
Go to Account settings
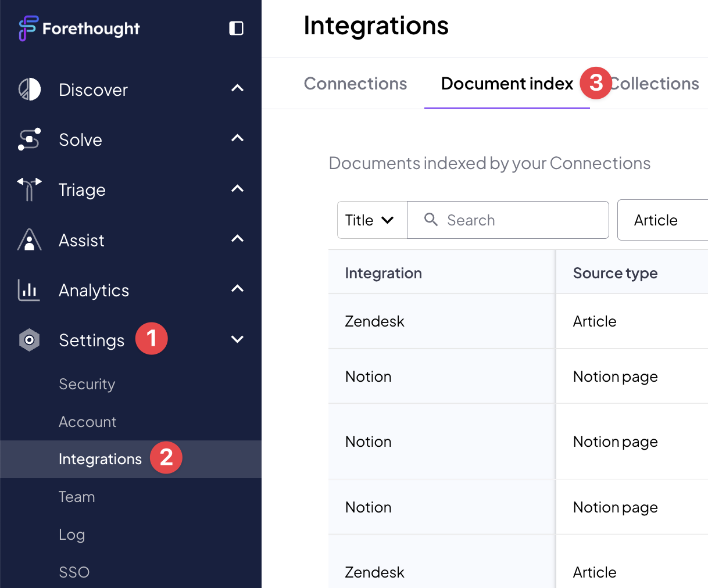(x=87, y=422)
